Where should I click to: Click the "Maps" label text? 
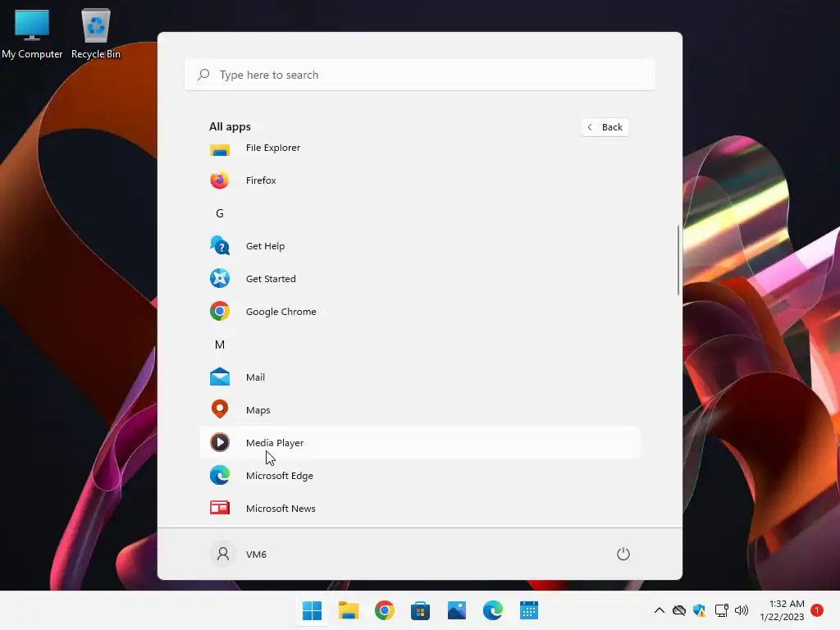pos(258,410)
